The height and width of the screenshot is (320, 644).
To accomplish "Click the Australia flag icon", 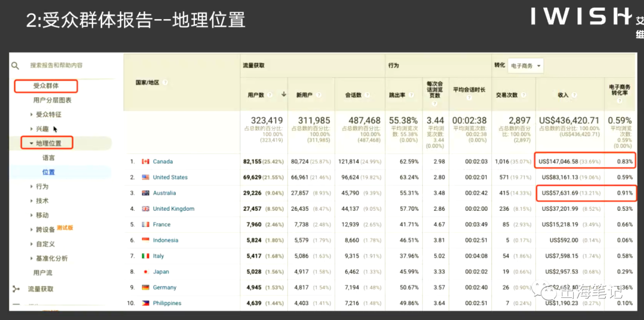I will [x=145, y=193].
